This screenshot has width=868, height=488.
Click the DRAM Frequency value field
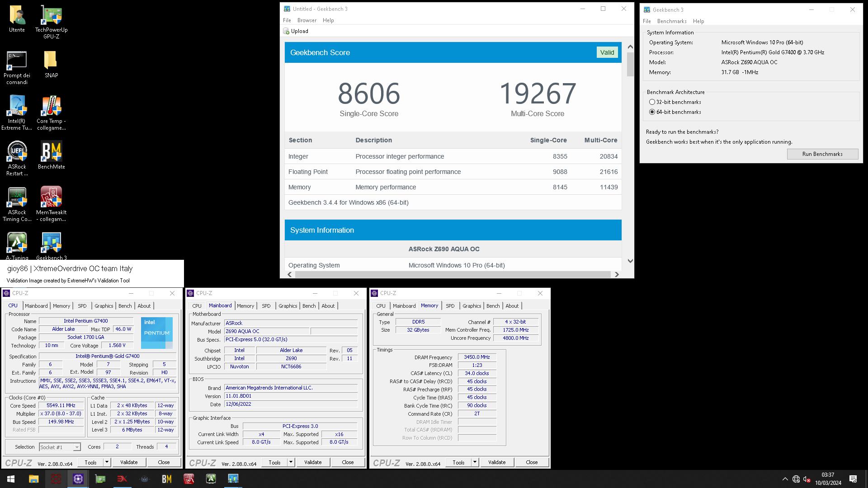[x=477, y=357]
